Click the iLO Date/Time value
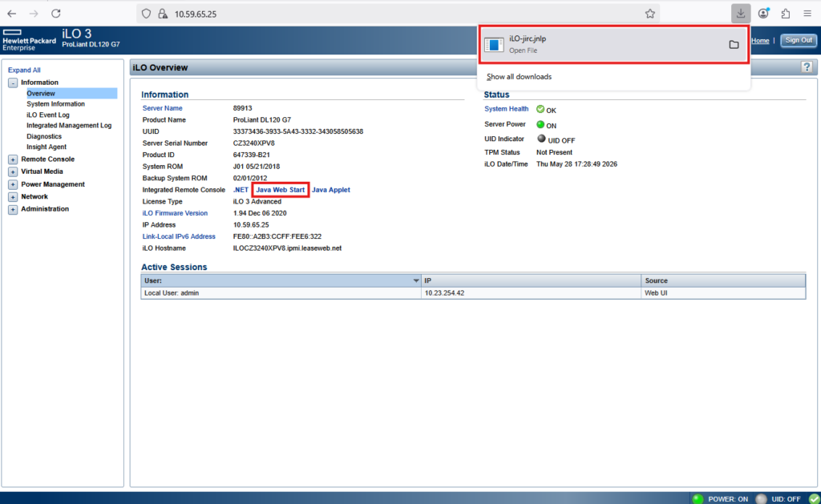 pos(576,163)
